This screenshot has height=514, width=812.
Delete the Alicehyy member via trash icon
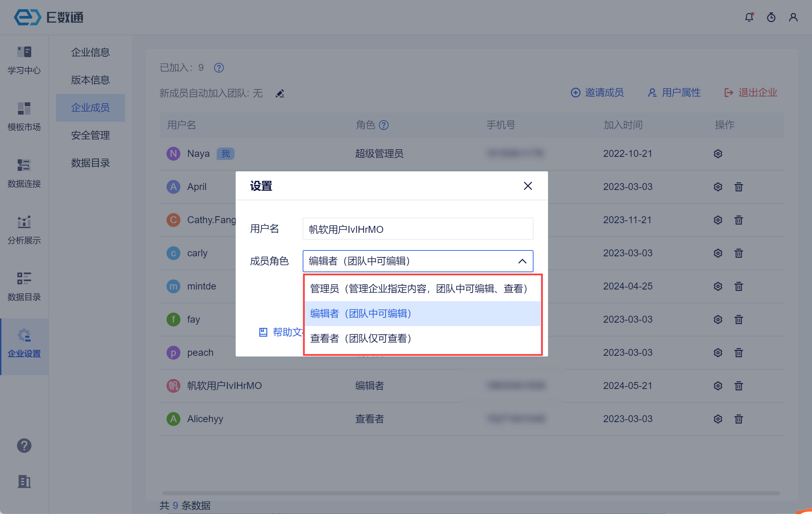pos(738,419)
